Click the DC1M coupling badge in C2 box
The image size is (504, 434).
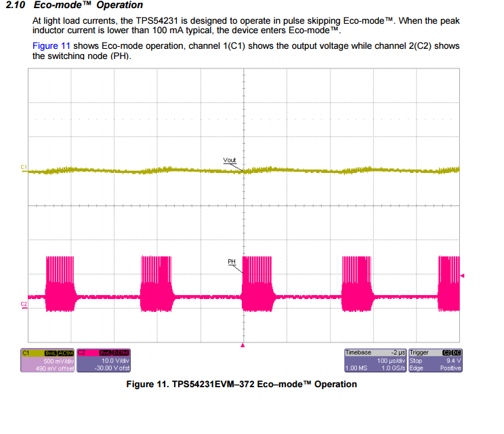point(121,353)
